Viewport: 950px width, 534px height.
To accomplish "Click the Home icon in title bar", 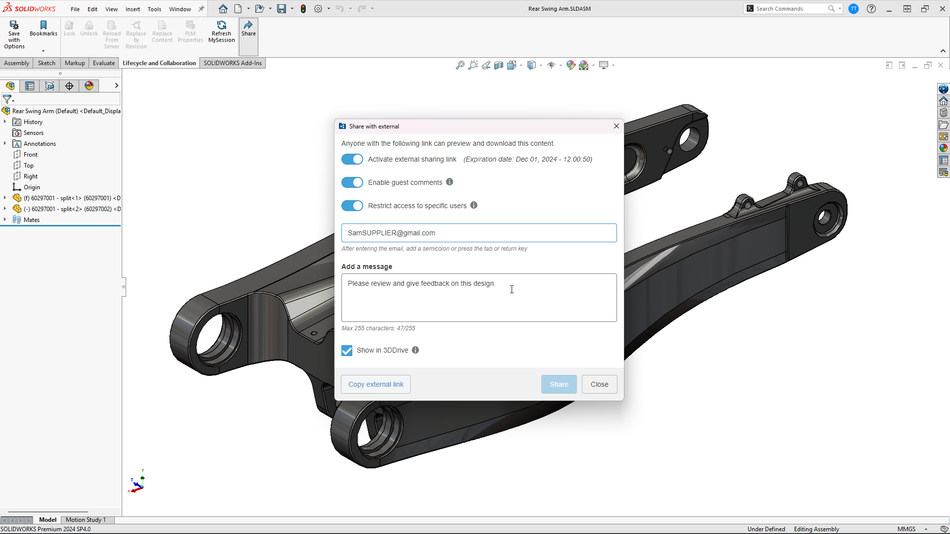I will click(223, 9).
